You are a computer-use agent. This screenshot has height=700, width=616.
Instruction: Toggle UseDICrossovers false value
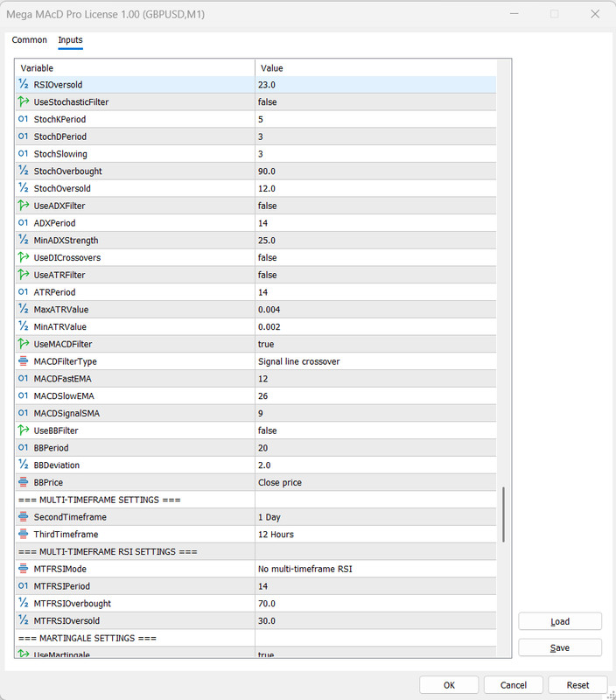click(x=375, y=257)
